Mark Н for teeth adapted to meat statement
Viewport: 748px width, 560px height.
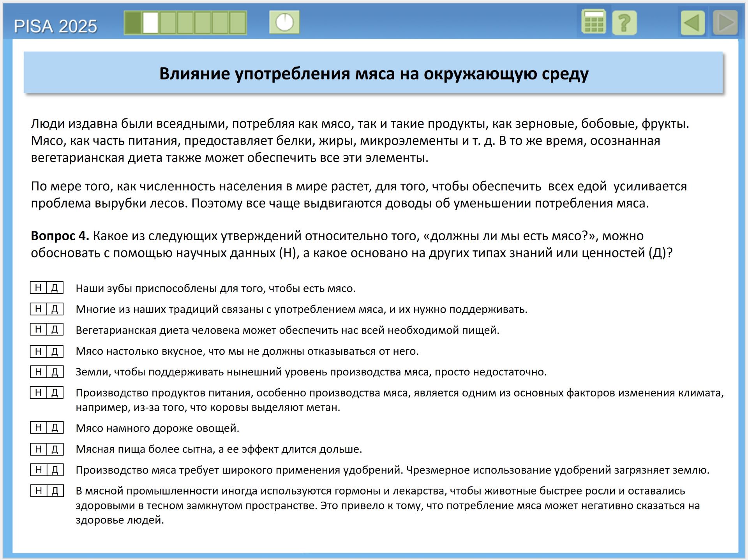click(38, 288)
